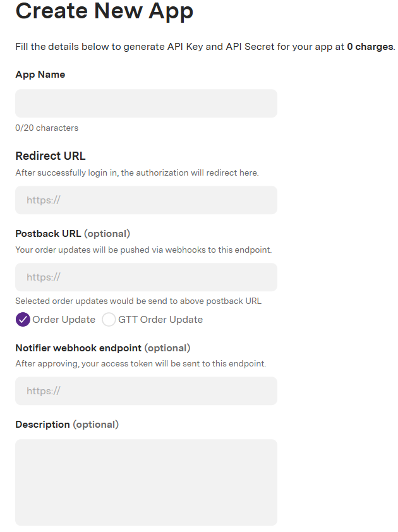This screenshot has height=532, width=398.
Task: Click the "Description (optional)" label
Action: pyautogui.click(x=67, y=425)
